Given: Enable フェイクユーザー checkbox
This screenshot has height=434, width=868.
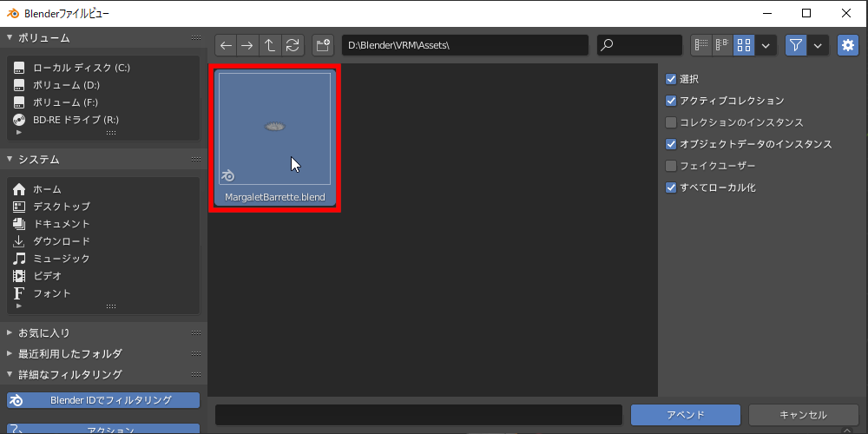Looking at the screenshot, I should [x=671, y=166].
